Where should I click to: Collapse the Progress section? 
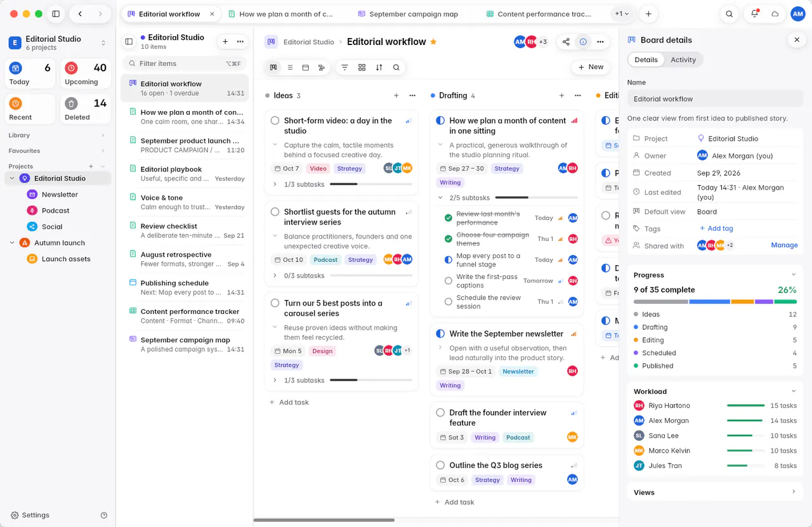[793, 275]
